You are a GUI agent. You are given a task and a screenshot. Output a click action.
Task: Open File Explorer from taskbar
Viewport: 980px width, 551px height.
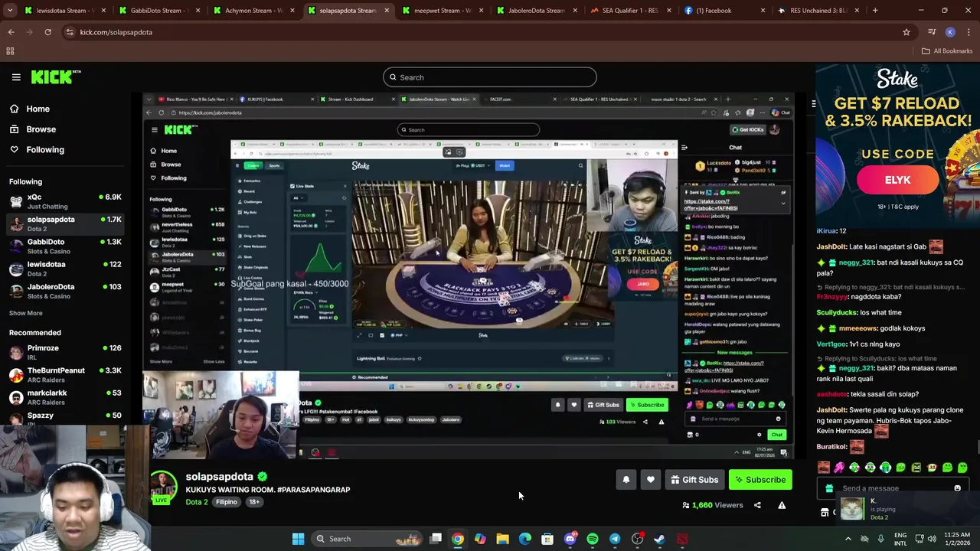point(502,539)
